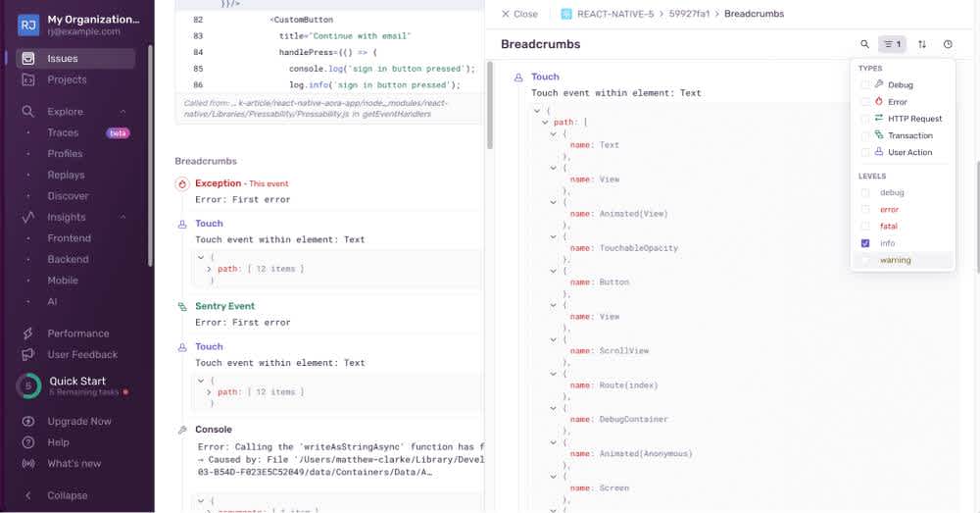Open the Performance section
The width and height of the screenshot is (980, 513).
click(77, 333)
